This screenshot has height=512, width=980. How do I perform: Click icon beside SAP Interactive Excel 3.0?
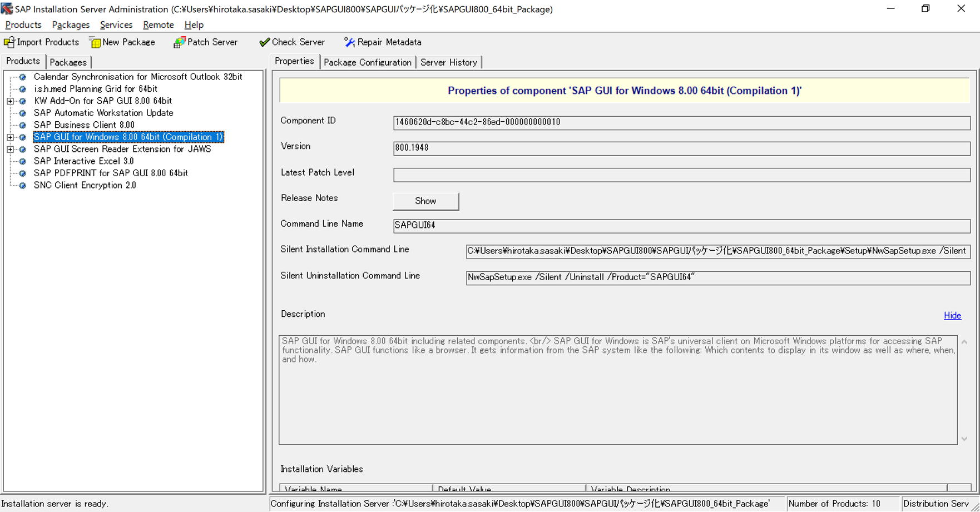(23, 162)
